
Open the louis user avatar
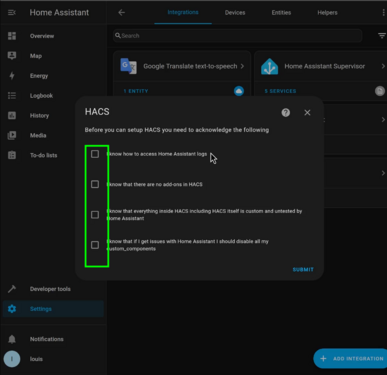pos(12,359)
